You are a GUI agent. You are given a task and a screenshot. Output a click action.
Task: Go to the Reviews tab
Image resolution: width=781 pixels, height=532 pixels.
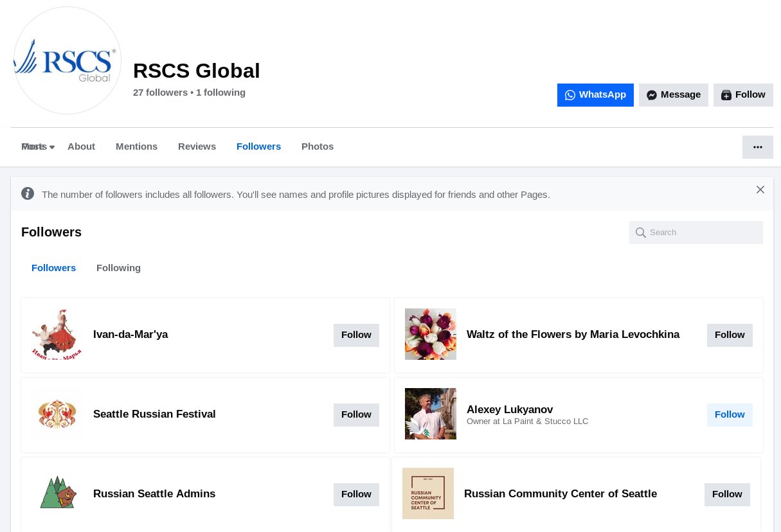tap(197, 146)
